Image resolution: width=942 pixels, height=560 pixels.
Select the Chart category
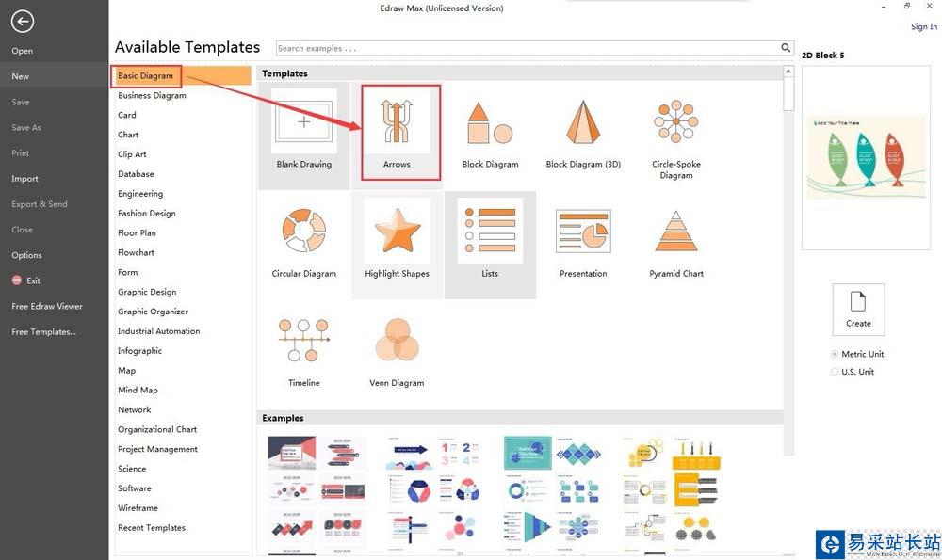point(128,135)
